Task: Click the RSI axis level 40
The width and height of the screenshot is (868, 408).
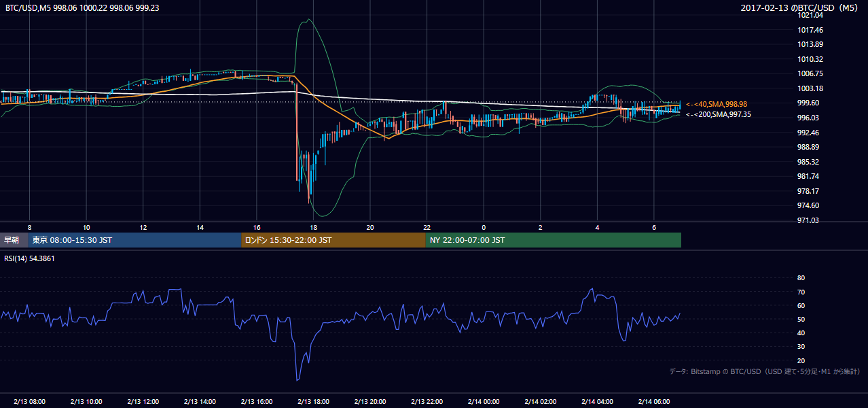Action: click(801, 333)
